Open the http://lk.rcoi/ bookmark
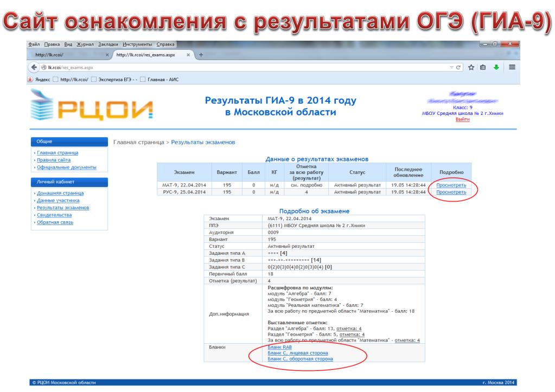Screen dimensions: 555x392 71,80
